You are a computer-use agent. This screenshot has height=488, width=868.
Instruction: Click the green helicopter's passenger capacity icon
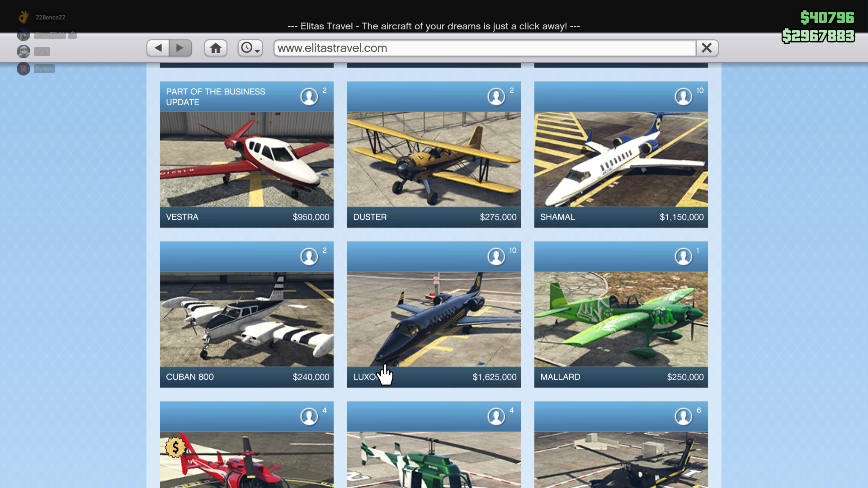[496, 417]
